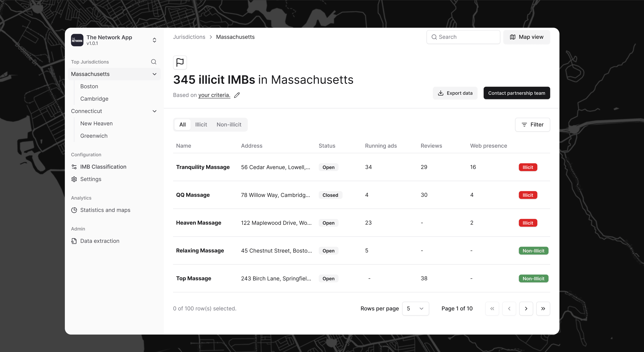
Task: Switch to the Non-illicit tab
Action: point(229,125)
